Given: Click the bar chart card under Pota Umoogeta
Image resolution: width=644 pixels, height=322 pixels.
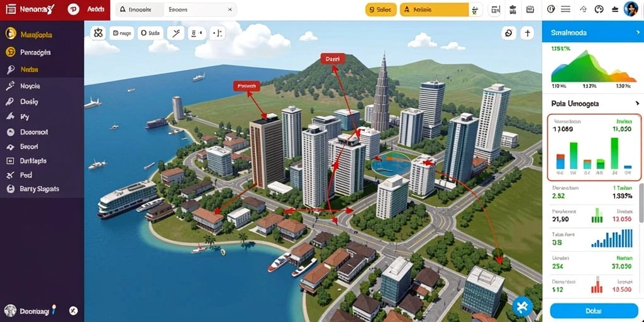Looking at the screenshot, I should coord(594,147).
